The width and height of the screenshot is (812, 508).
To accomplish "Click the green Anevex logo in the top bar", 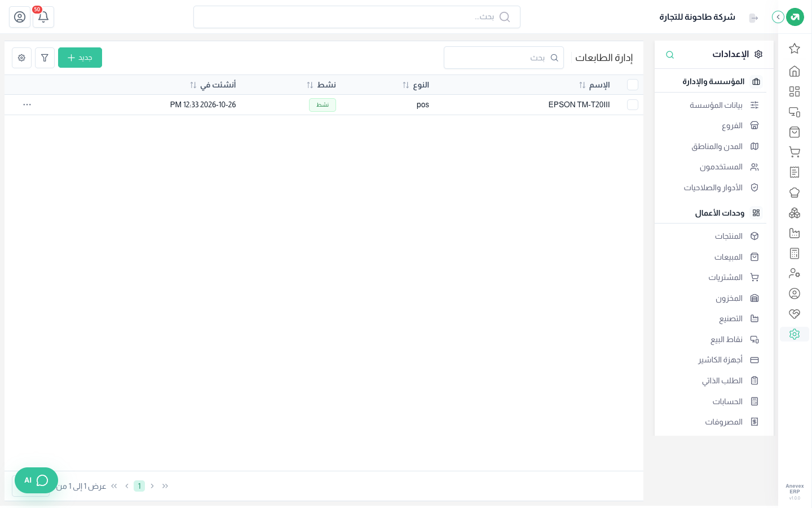I will click(x=795, y=17).
